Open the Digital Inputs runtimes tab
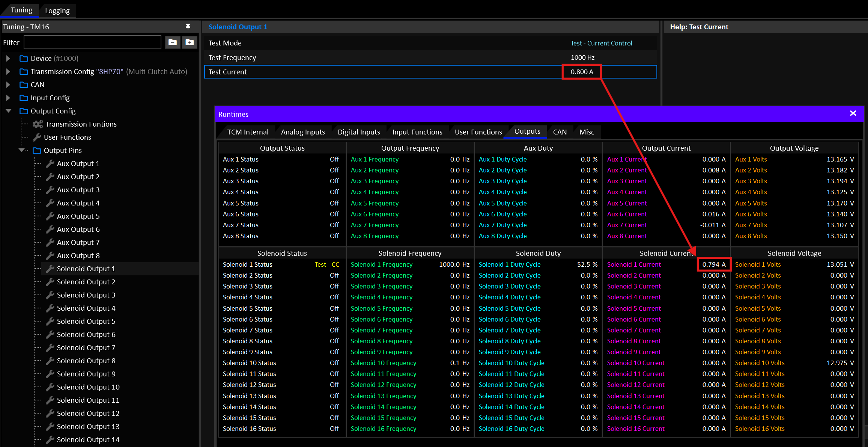868x447 pixels. pos(359,132)
